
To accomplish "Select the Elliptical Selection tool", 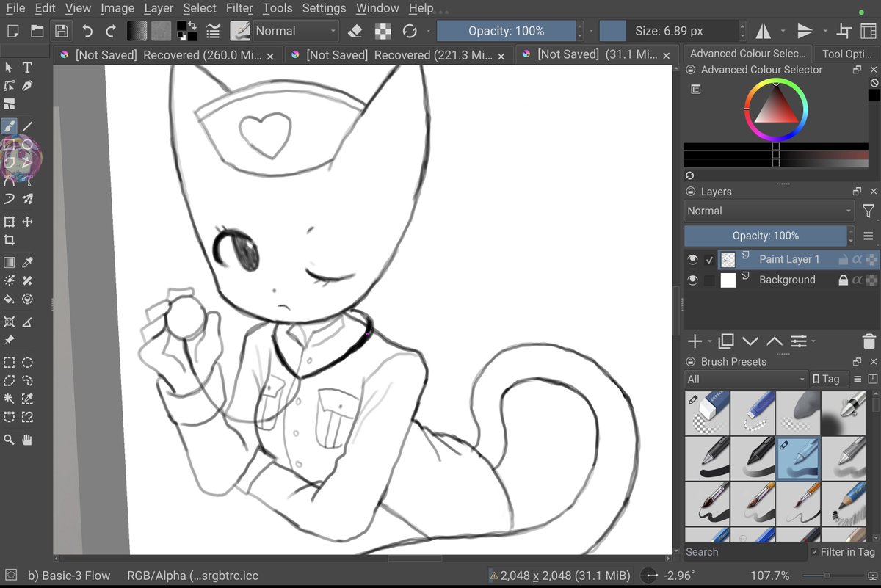I will (x=27, y=362).
